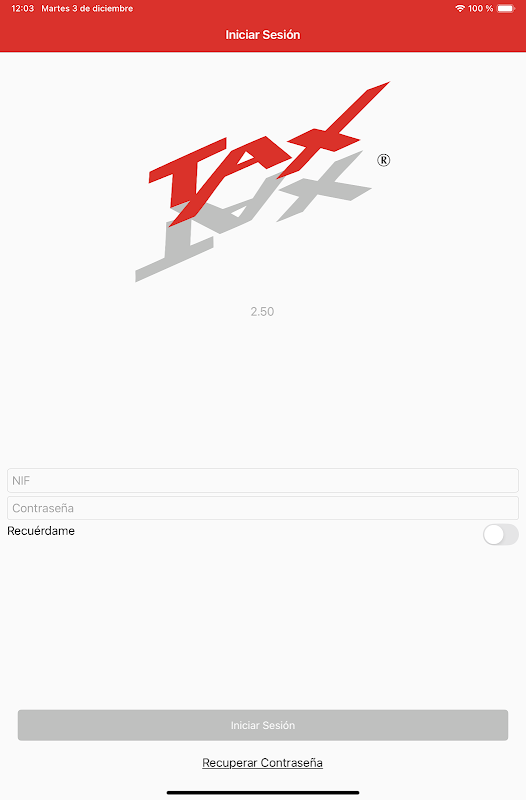Tap the Iniciar Sesión header title

263,35
